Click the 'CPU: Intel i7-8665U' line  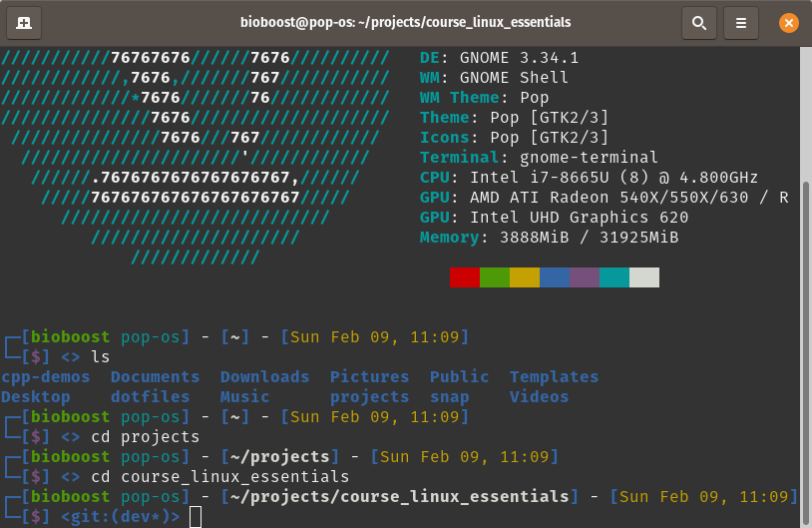[x=589, y=178]
